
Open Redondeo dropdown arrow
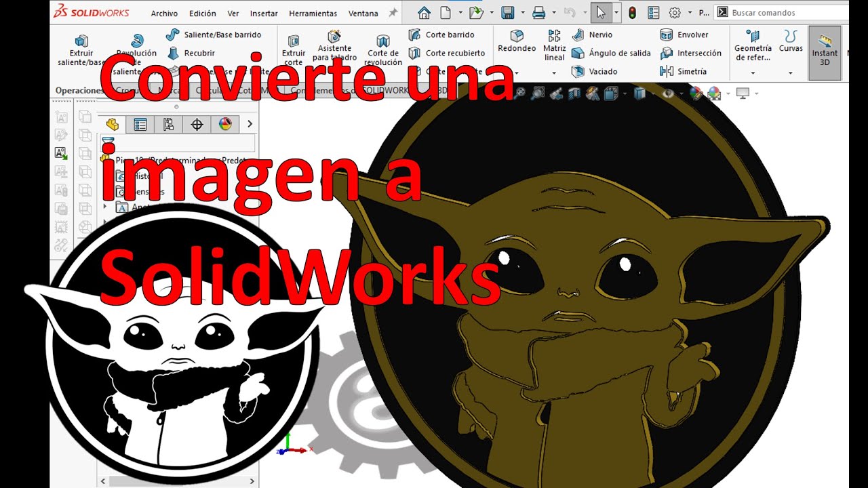[x=517, y=73]
